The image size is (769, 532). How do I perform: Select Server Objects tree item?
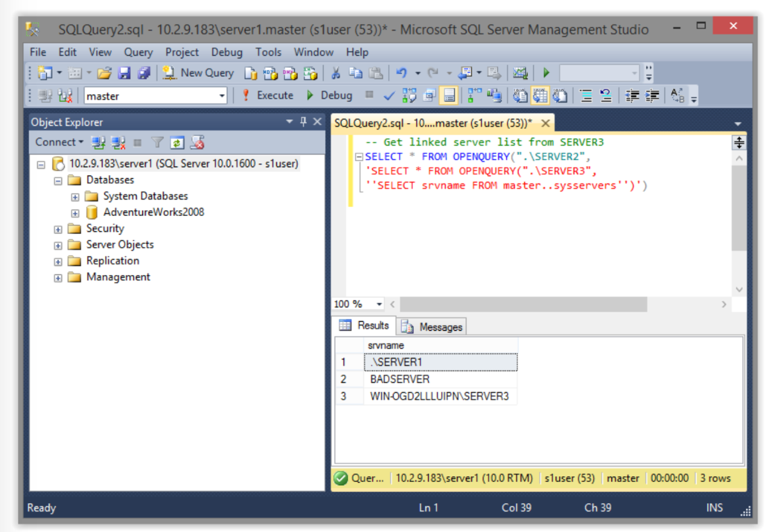[120, 245]
